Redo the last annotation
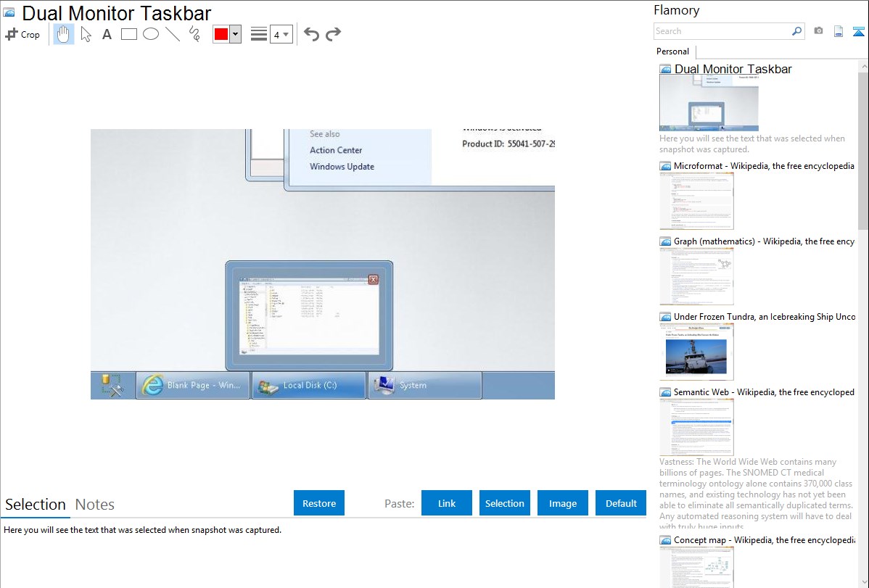 pos(333,34)
